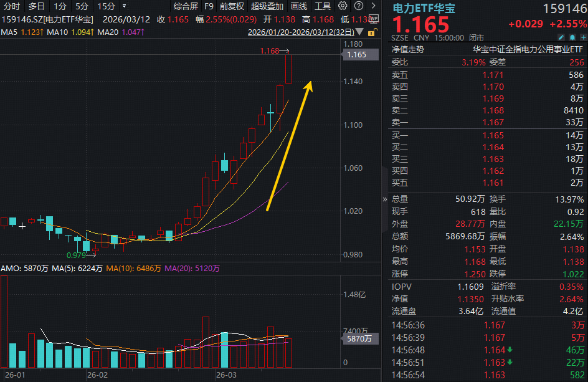Click the WP badge icon near 低 price
This screenshot has width=588, height=382.
point(374,19)
